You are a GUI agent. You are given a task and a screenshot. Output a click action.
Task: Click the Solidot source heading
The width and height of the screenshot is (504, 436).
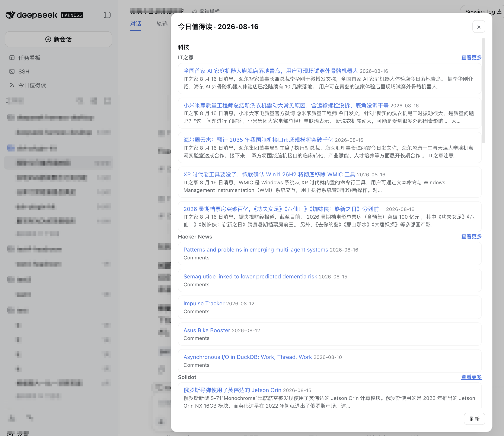(187, 377)
